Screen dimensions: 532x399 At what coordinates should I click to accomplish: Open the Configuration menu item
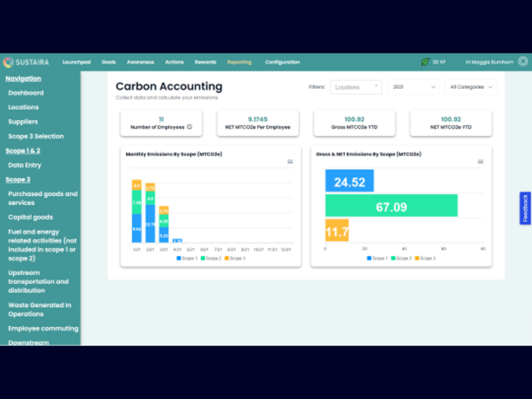282,62
